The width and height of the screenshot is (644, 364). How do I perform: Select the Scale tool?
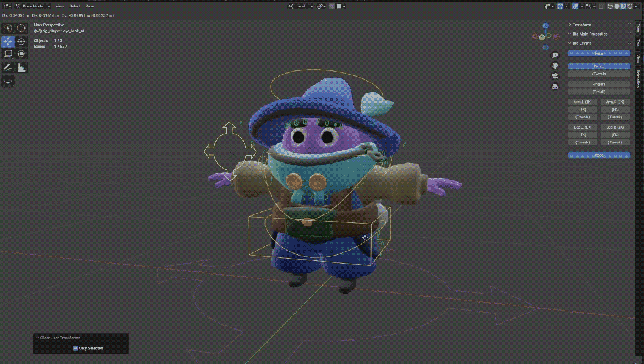click(8, 54)
